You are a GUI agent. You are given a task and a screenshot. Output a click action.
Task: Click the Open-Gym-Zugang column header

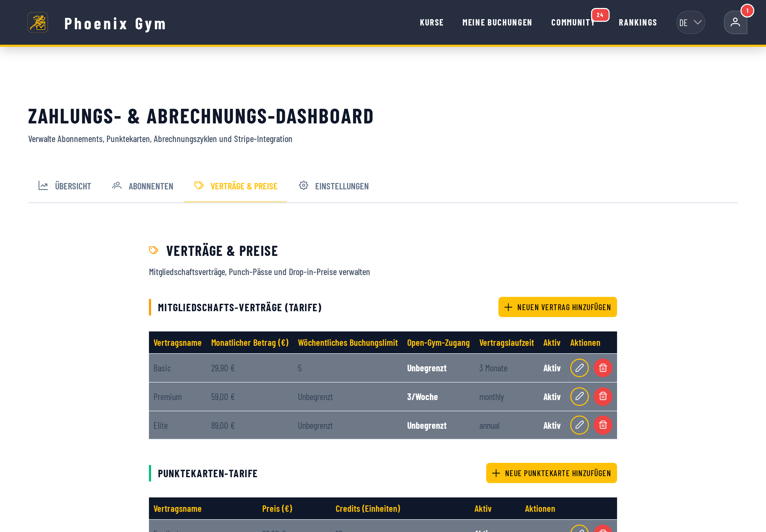tap(438, 343)
